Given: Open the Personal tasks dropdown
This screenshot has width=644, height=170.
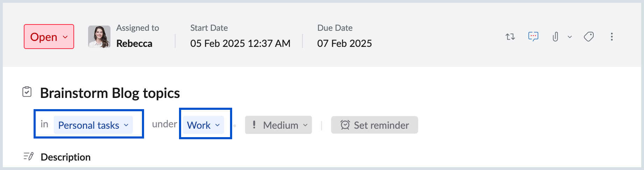Looking at the screenshot, I should 93,125.
